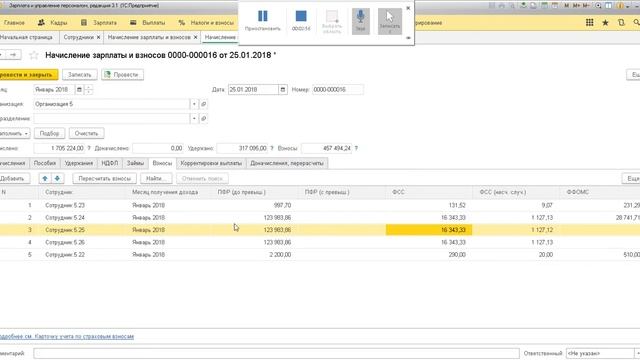This screenshot has width=640, height=360.
Task: Click the Найти... button
Action: click(156, 178)
